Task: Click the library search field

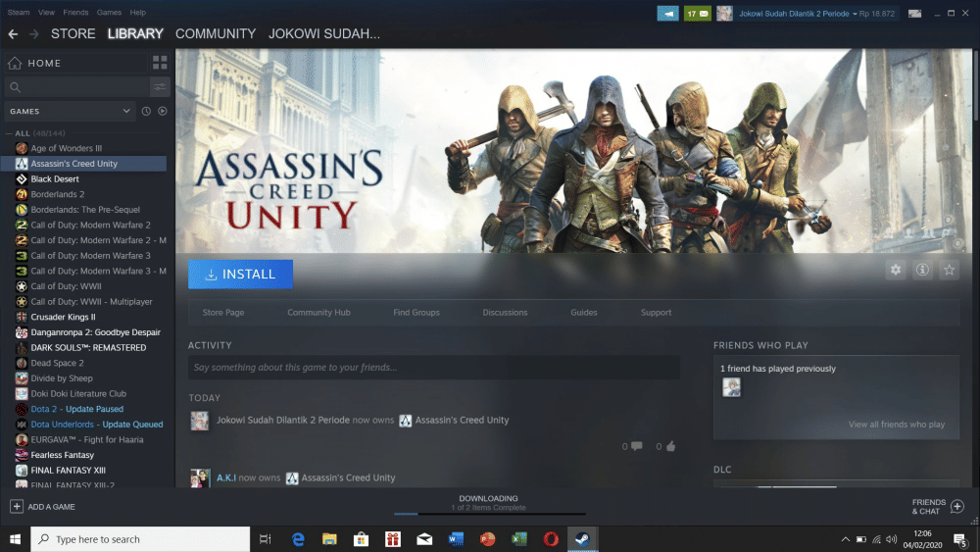Action: 76,87
